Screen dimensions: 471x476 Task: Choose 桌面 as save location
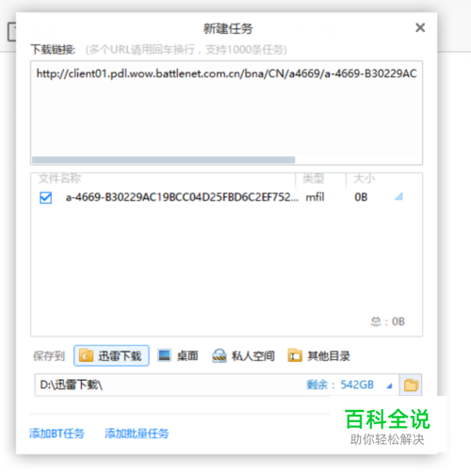pos(178,355)
